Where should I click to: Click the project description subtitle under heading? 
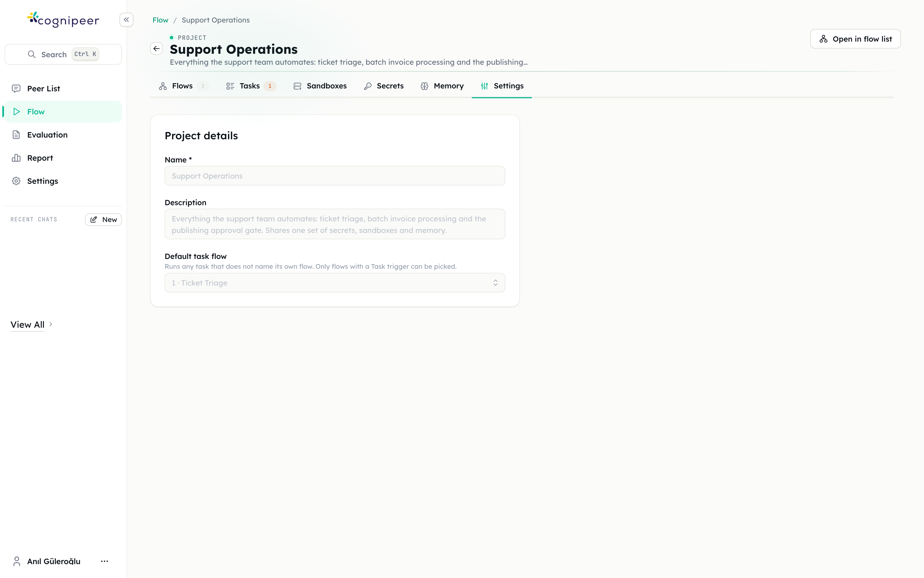click(x=349, y=62)
